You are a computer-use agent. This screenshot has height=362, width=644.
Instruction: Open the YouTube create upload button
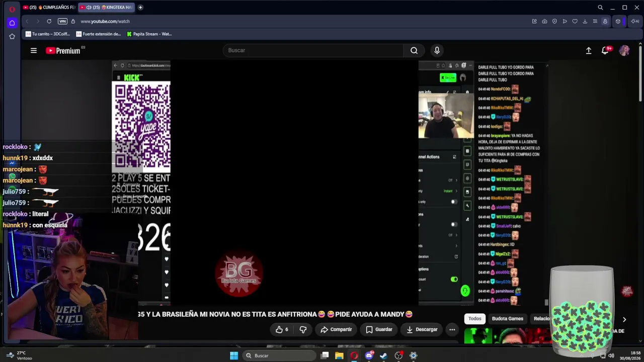pos(589,50)
